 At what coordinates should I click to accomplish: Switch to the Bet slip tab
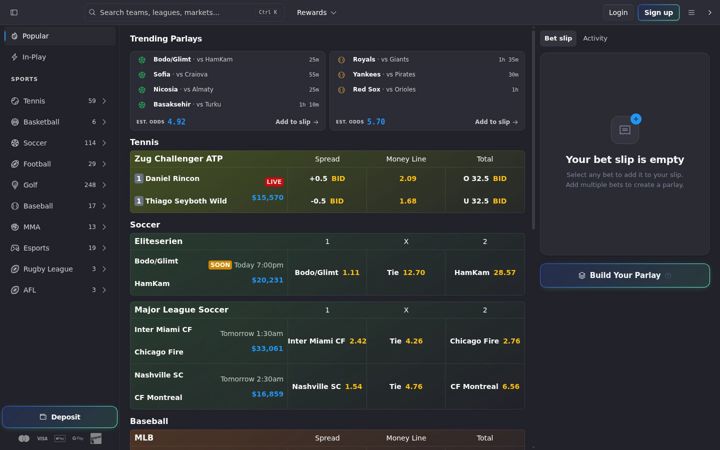558,39
